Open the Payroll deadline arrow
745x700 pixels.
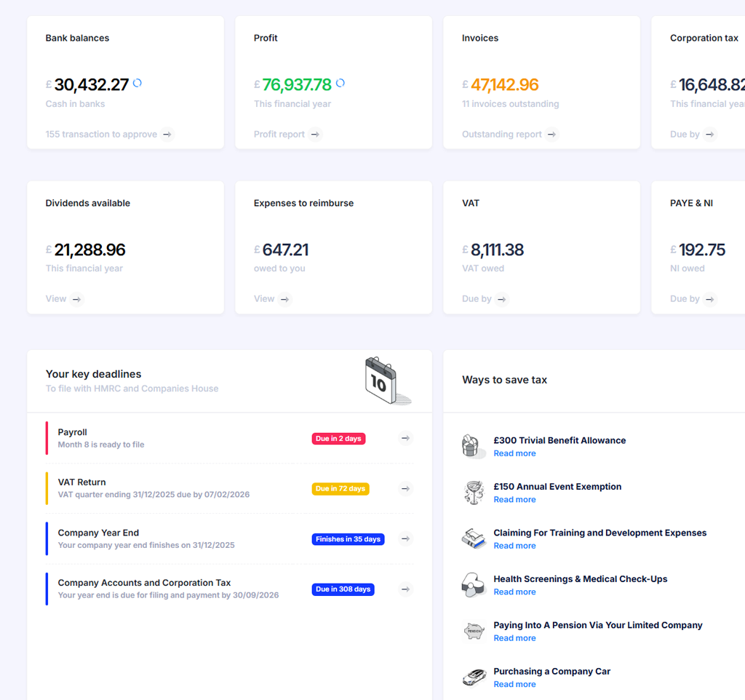[x=406, y=438]
